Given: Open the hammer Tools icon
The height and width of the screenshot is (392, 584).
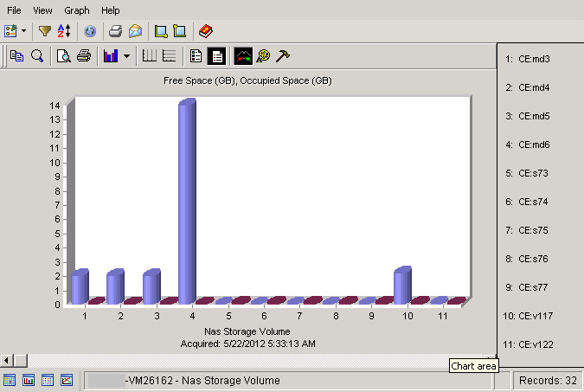Looking at the screenshot, I should coord(283,56).
